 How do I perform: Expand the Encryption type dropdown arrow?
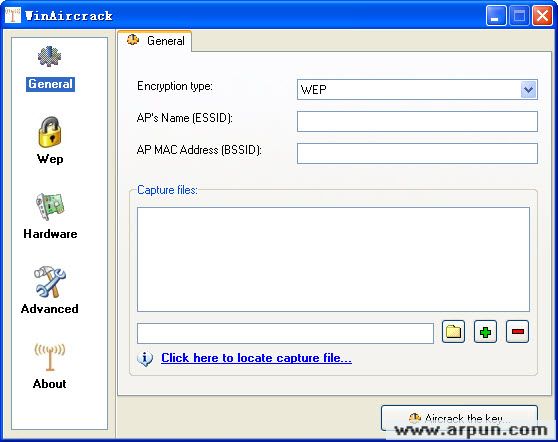tap(528, 89)
